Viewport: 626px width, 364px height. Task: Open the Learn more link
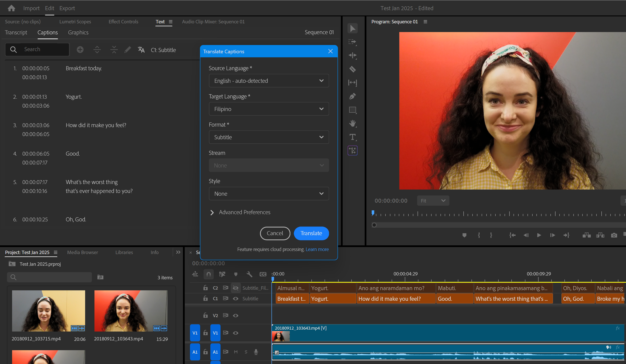[317, 249]
